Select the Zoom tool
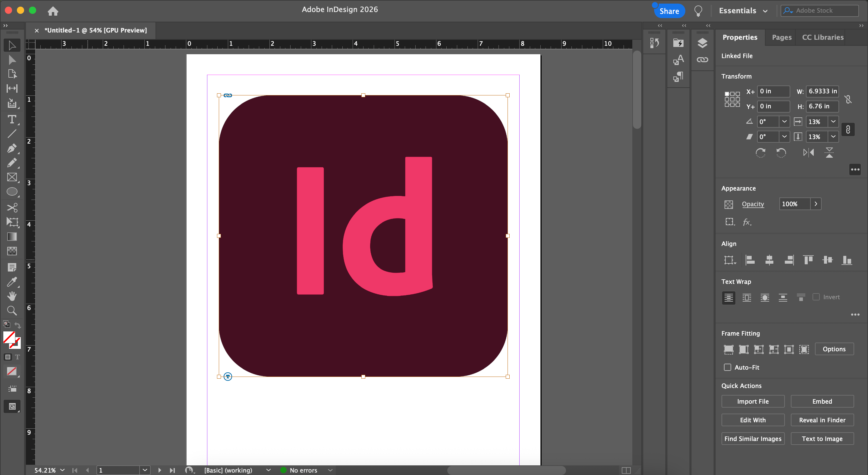The width and height of the screenshot is (868, 475). [x=12, y=310]
